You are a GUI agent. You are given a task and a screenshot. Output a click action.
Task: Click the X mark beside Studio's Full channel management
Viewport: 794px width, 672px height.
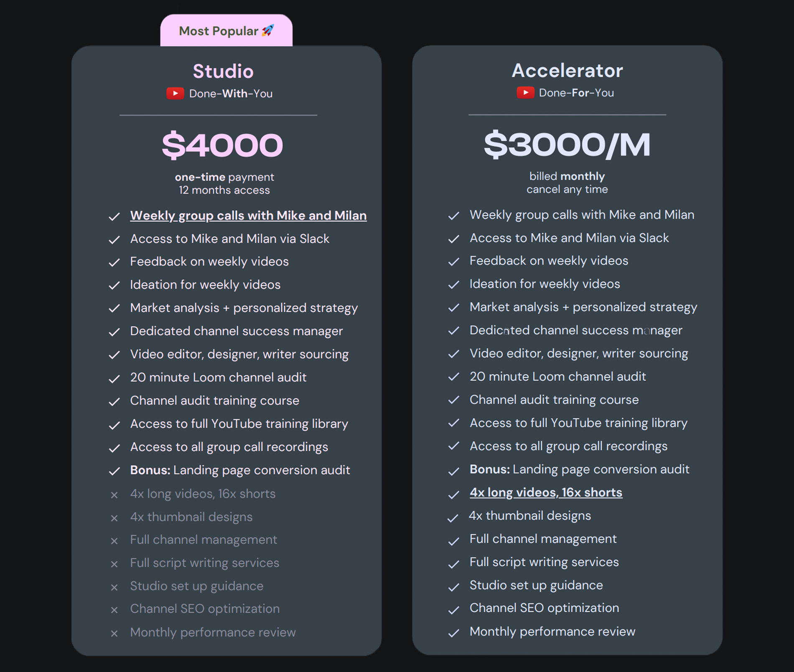(x=114, y=540)
